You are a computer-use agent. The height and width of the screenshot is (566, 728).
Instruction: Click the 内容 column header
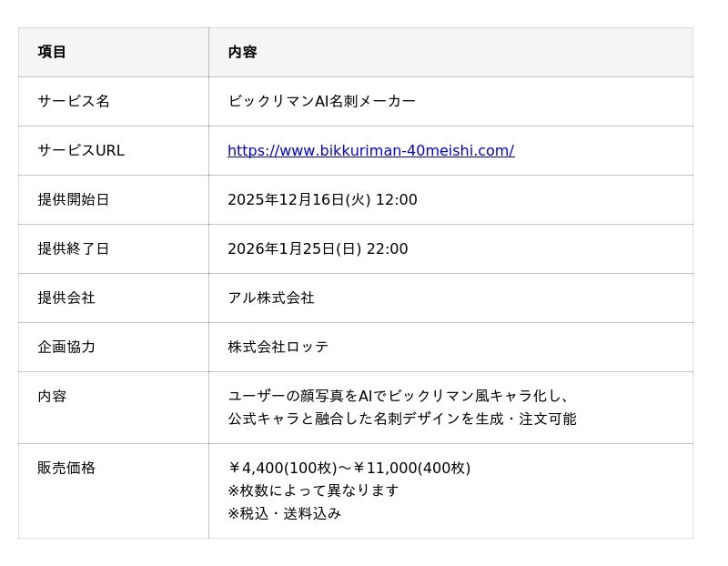(x=242, y=52)
